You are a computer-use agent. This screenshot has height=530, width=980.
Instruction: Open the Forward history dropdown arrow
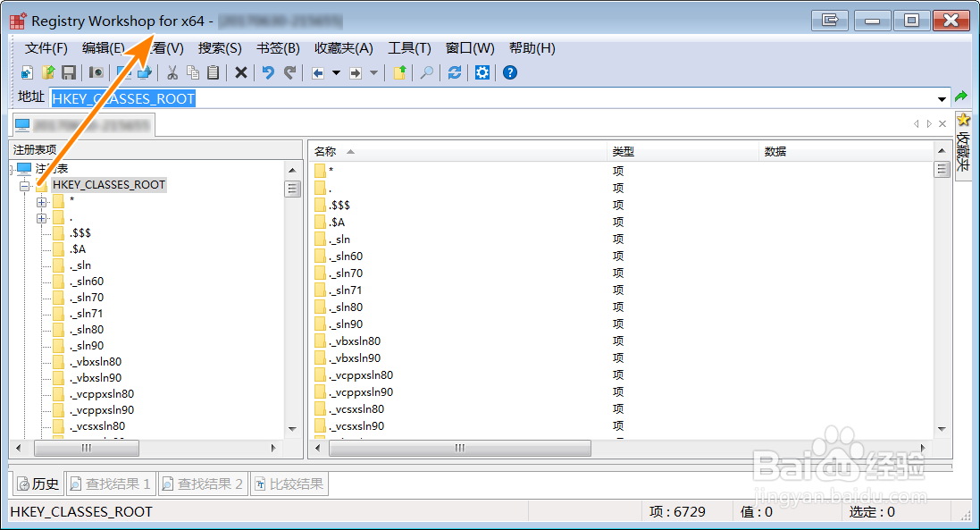[373, 73]
